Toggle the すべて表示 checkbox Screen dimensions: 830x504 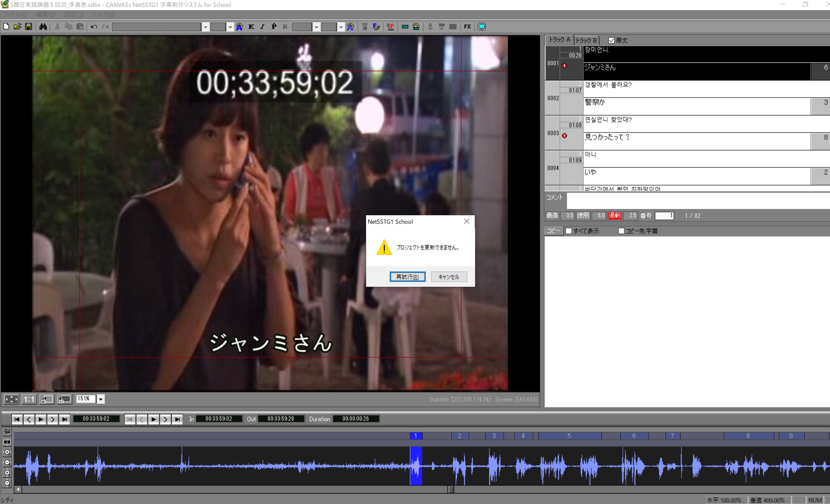(569, 231)
